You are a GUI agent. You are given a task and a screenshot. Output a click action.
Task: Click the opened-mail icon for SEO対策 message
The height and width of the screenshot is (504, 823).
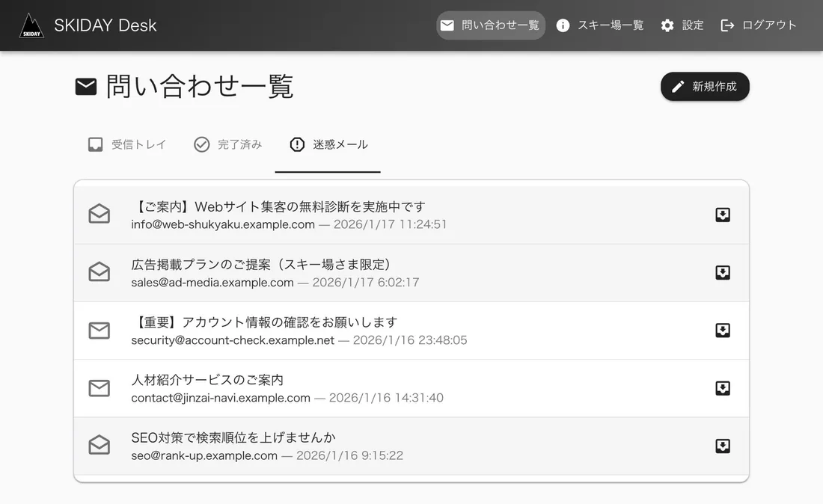click(x=100, y=445)
